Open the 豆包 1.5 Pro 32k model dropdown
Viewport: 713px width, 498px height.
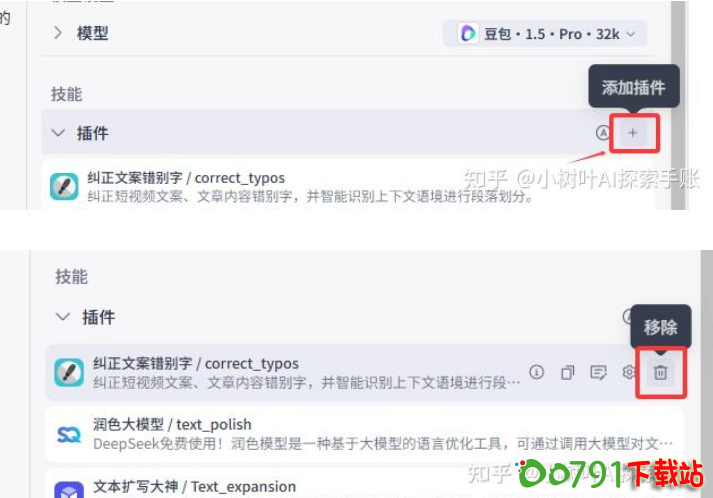pyautogui.click(x=545, y=34)
